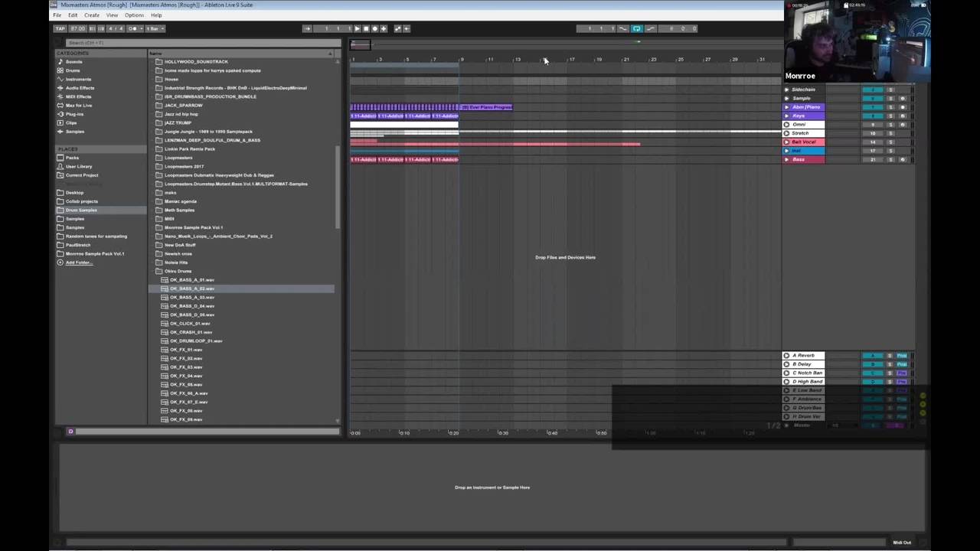Click the Punch-In switch
Viewport: 980px width, 551px height.
click(x=622, y=28)
